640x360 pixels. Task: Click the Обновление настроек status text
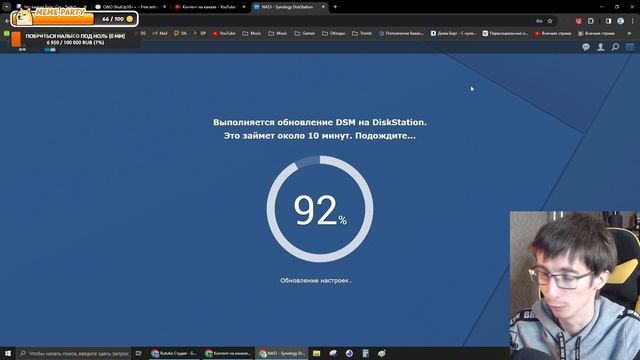tap(316, 280)
